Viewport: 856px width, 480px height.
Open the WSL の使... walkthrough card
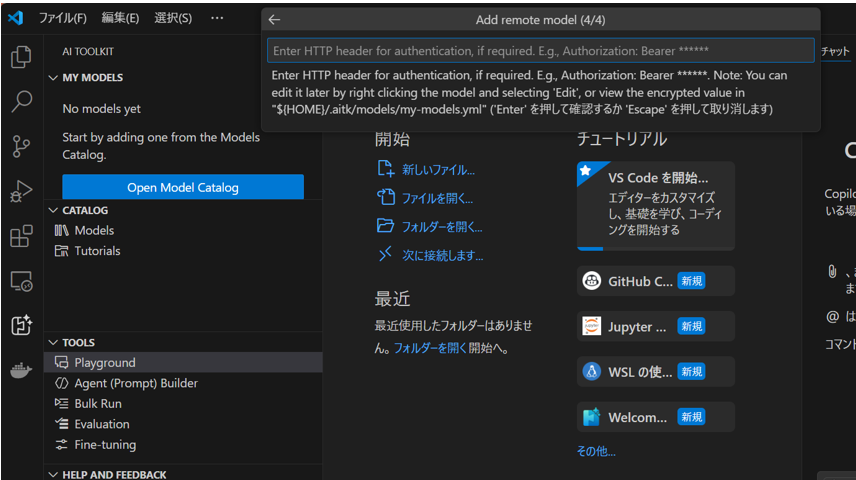click(x=656, y=371)
